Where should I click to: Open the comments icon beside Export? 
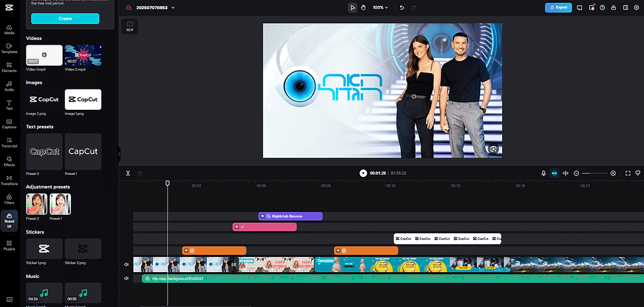tap(580, 7)
